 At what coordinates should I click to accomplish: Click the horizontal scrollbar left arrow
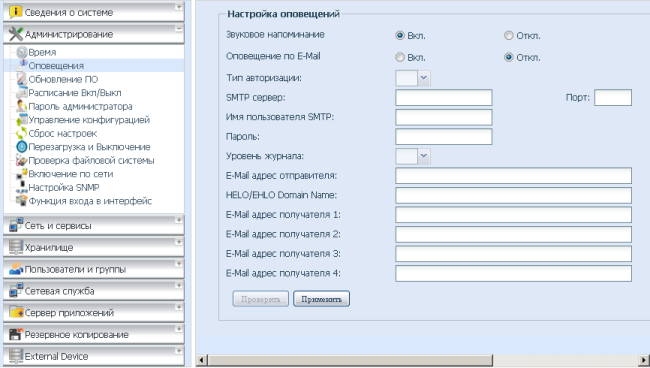click(201, 360)
